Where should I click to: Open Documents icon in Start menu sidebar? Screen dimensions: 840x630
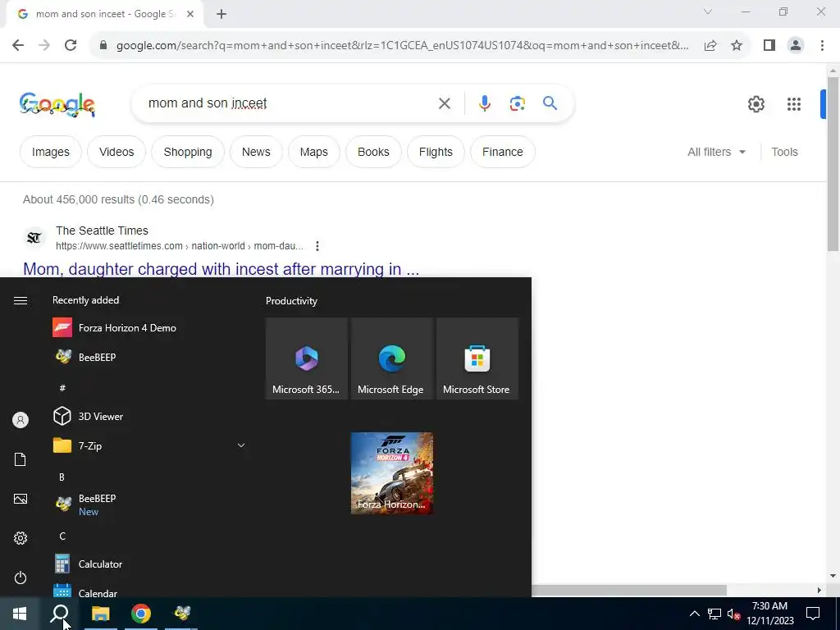[21, 459]
